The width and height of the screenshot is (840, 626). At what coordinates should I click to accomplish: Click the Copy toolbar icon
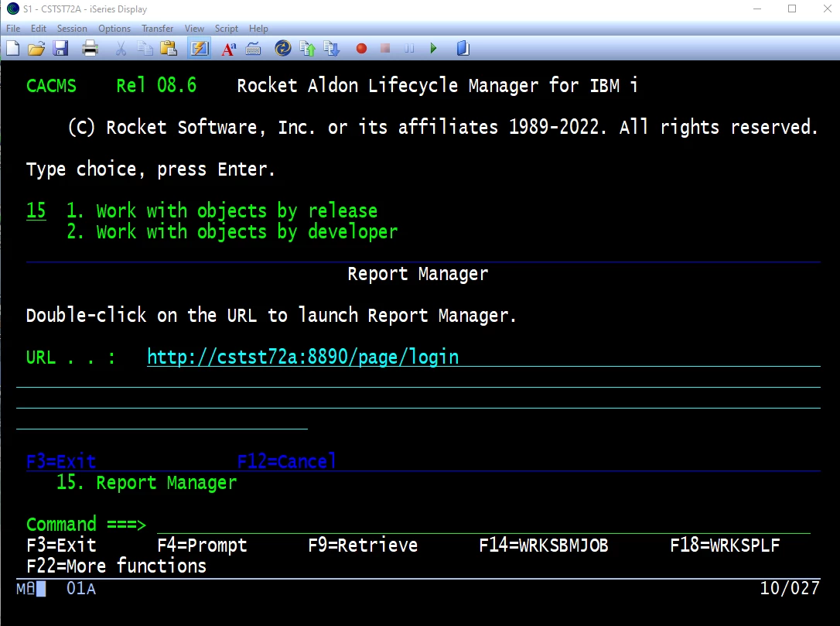pos(145,49)
